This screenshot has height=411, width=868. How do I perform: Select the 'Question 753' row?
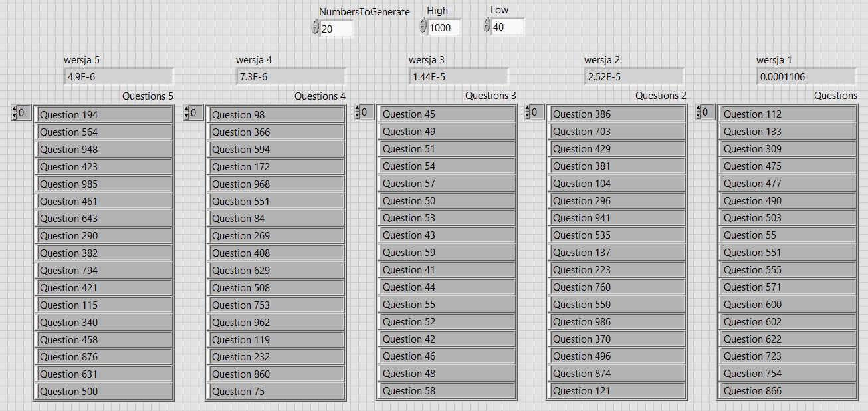[x=276, y=305]
